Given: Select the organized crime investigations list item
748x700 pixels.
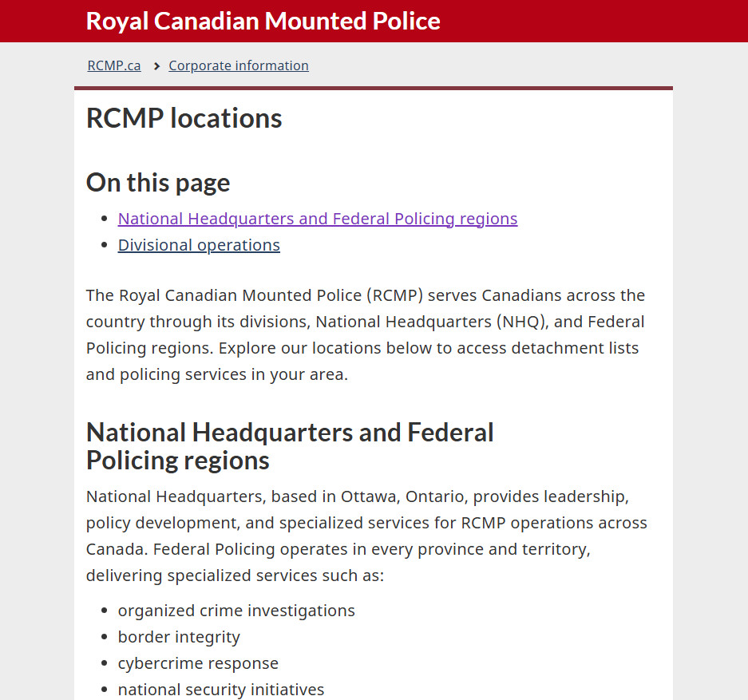Looking at the screenshot, I should pyautogui.click(x=236, y=611).
